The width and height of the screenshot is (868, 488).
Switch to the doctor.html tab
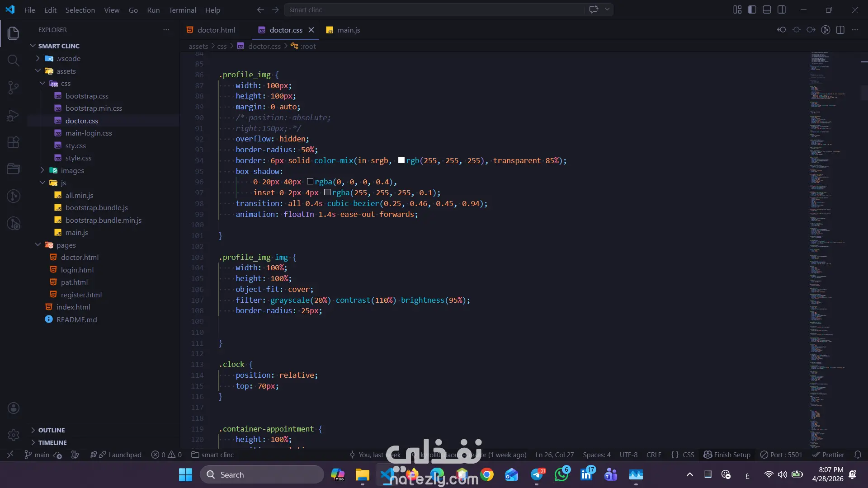(x=216, y=30)
